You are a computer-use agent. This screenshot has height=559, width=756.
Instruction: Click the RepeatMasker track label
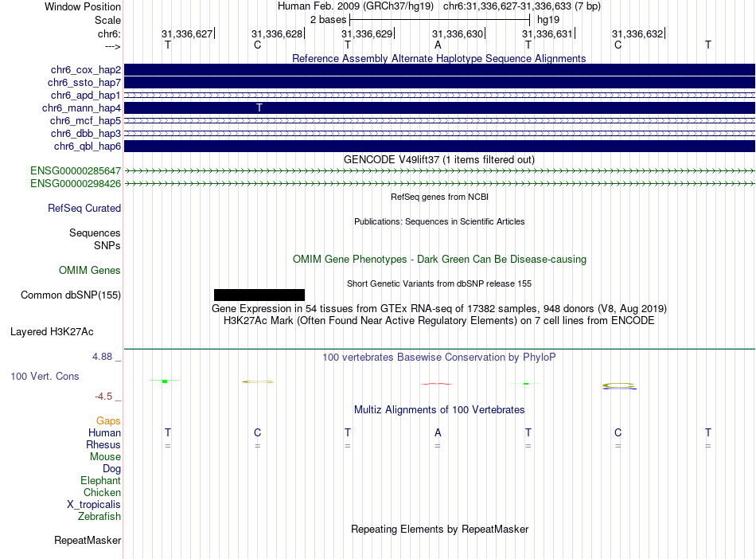(88, 541)
